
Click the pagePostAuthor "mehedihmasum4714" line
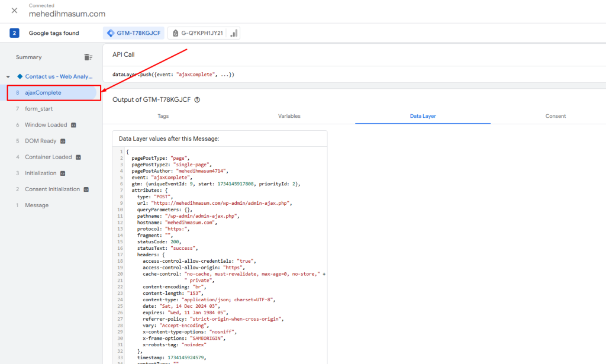click(x=180, y=171)
